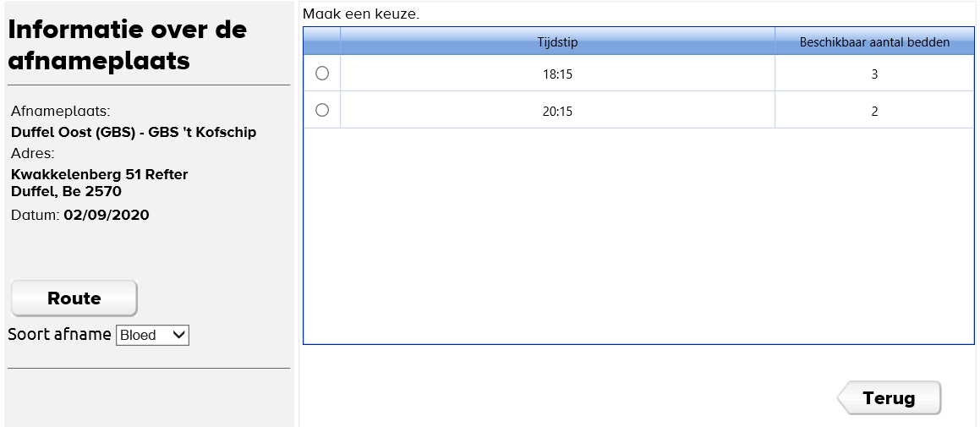This screenshot has width=980, height=427.
Task: Click the Bloed option text in the dropdown
Action: pyautogui.click(x=138, y=335)
